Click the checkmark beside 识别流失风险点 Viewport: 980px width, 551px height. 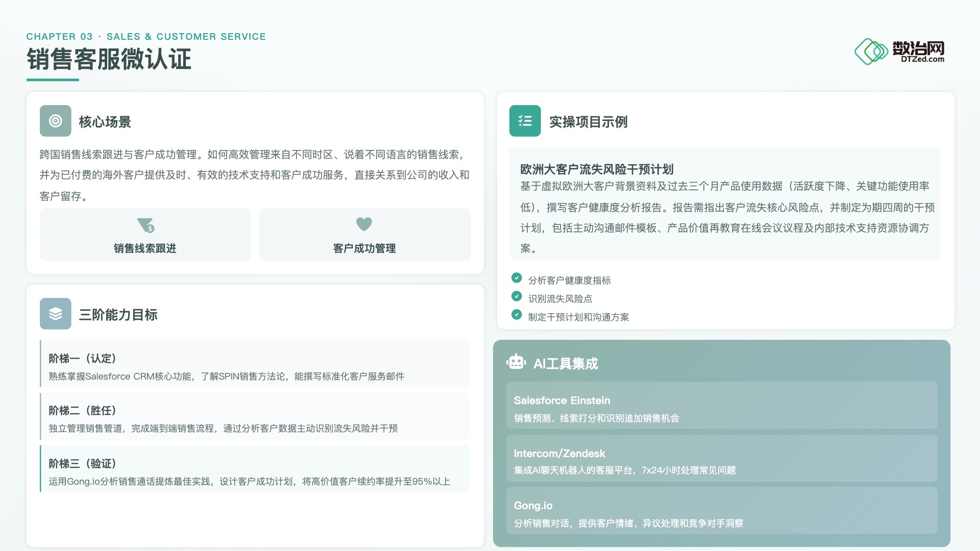(517, 296)
